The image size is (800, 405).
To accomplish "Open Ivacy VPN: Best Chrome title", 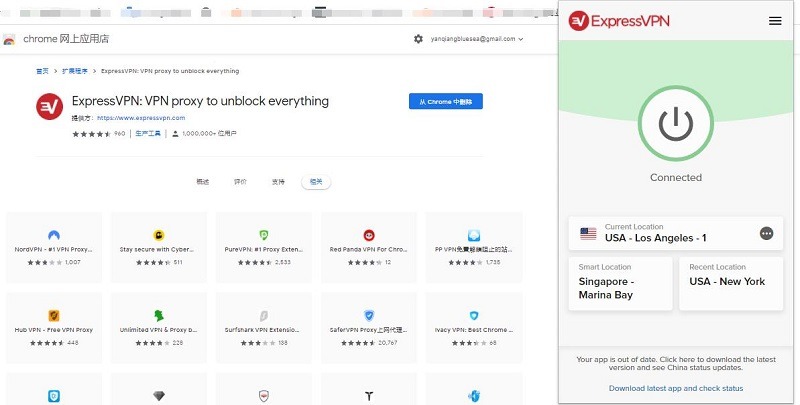I will pyautogui.click(x=474, y=330).
